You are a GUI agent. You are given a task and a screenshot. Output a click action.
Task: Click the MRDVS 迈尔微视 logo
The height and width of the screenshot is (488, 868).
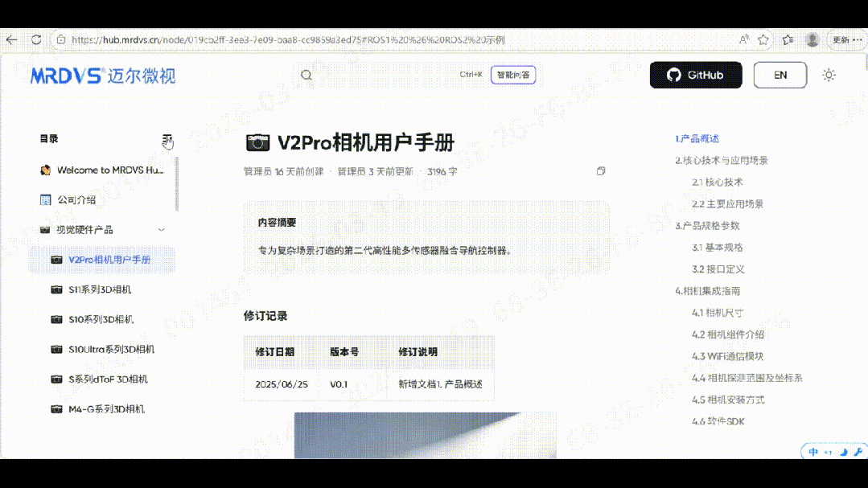pyautogui.click(x=103, y=76)
